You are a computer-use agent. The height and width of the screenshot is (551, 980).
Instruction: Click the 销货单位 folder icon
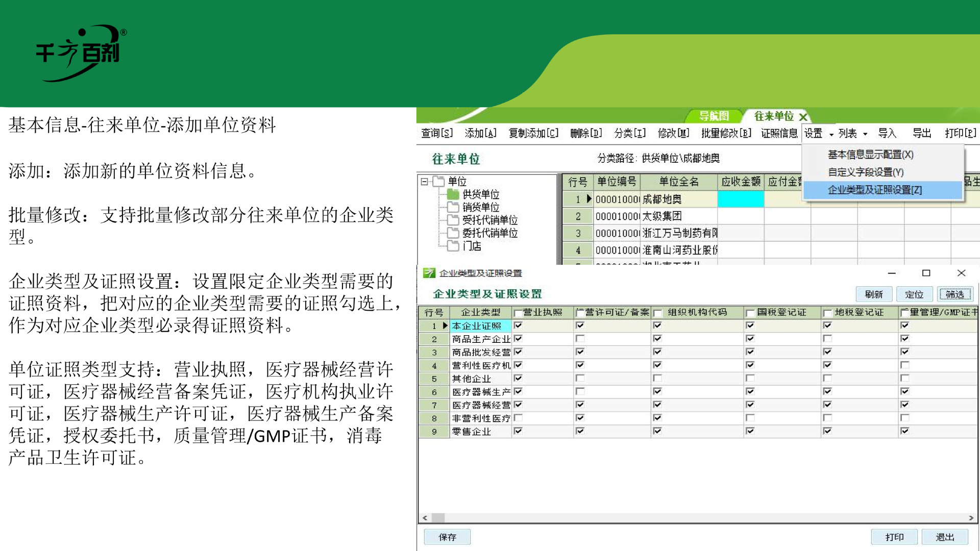coord(453,207)
